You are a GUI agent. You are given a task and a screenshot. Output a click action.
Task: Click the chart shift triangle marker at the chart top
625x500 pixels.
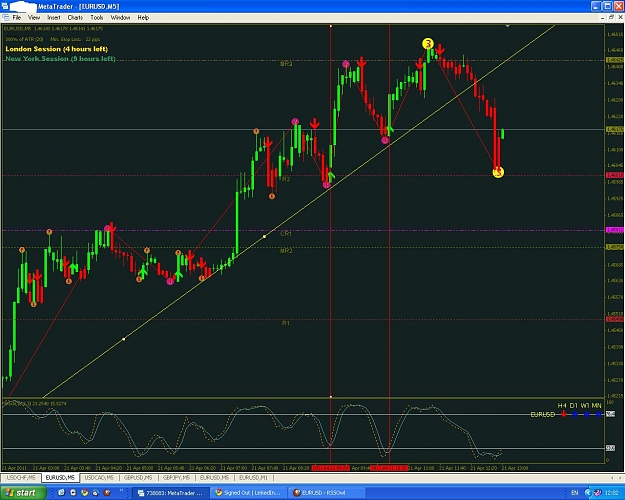[507, 26]
